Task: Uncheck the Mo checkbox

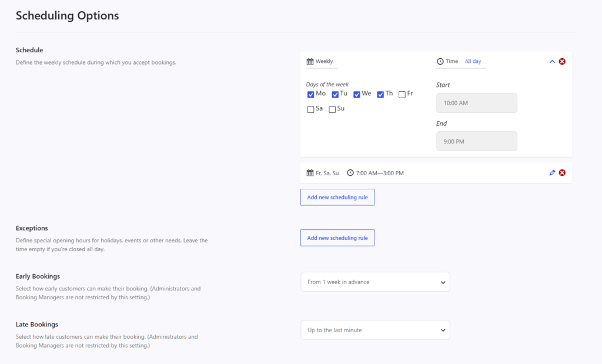Action: click(x=310, y=95)
